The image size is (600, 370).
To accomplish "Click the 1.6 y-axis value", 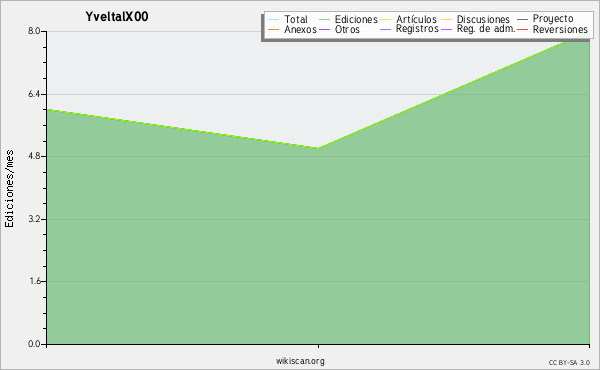I will 34,281.
